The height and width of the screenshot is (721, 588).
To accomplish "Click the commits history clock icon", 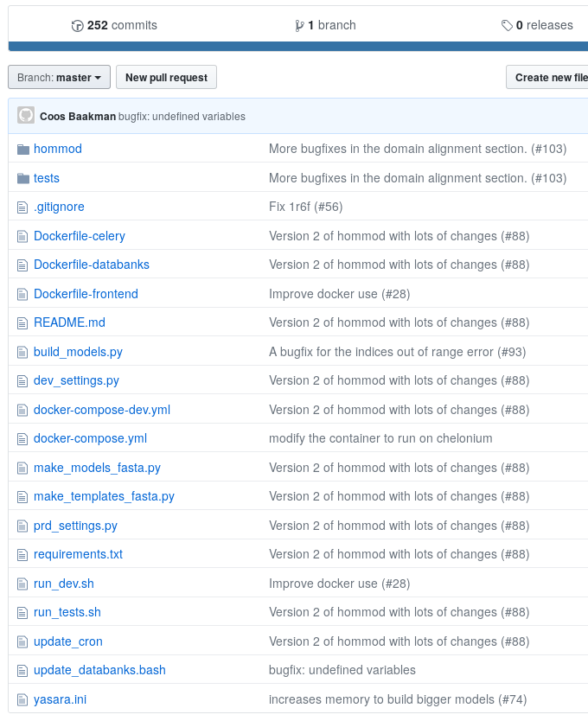I will pyautogui.click(x=77, y=26).
